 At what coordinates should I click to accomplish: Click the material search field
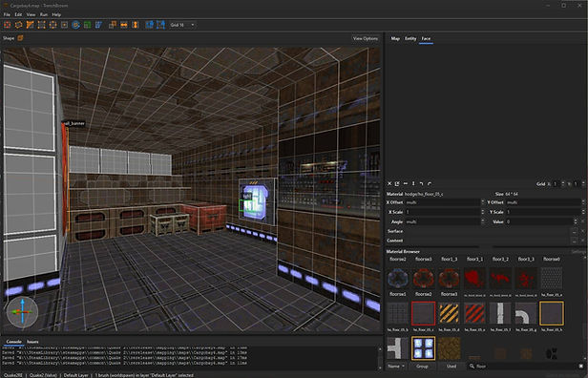(x=525, y=366)
